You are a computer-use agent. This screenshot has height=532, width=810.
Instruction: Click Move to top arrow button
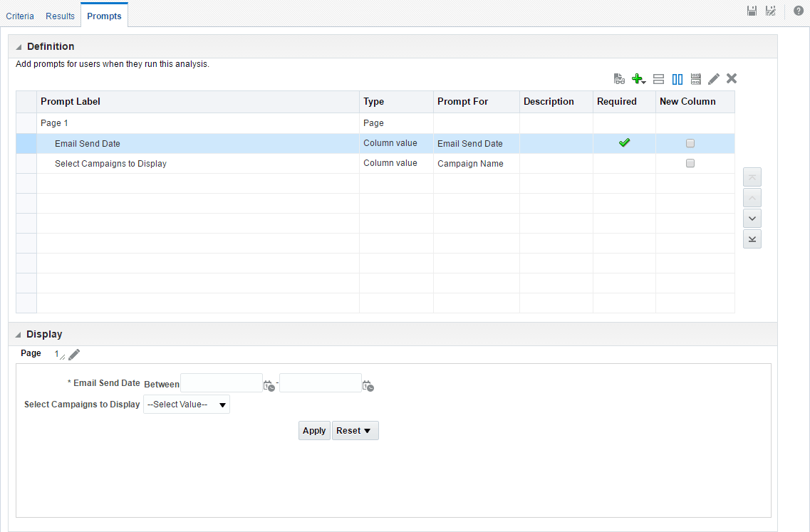(x=752, y=177)
